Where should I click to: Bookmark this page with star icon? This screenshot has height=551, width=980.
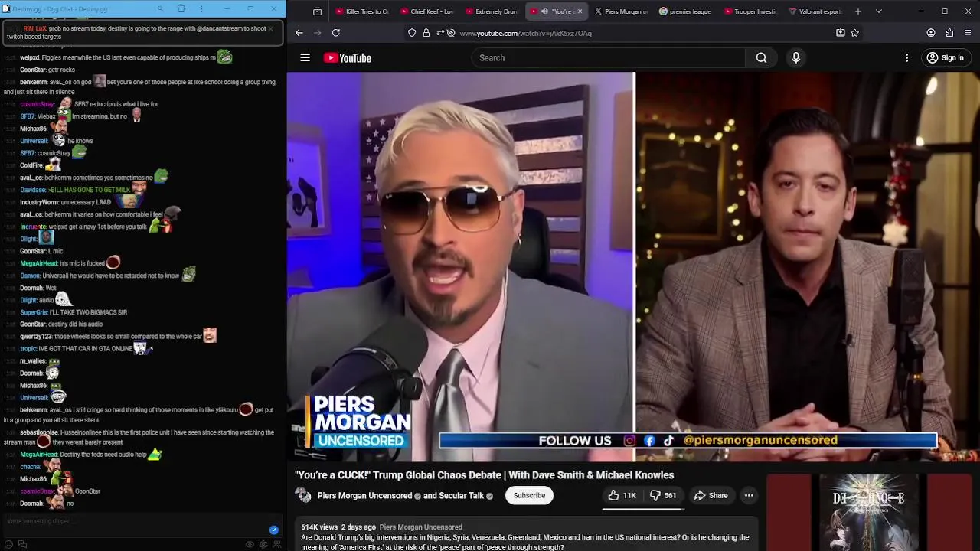pos(854,33)
